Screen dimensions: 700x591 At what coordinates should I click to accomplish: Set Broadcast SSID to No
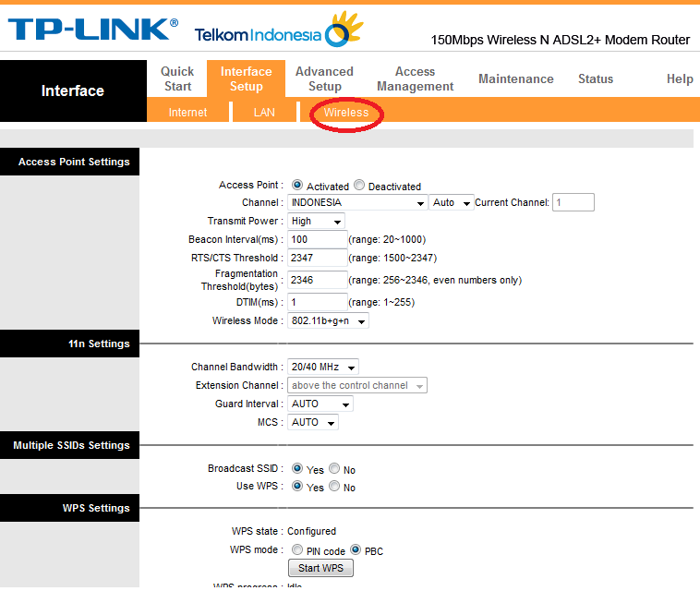pyautogui.click(x=334, y=468)
